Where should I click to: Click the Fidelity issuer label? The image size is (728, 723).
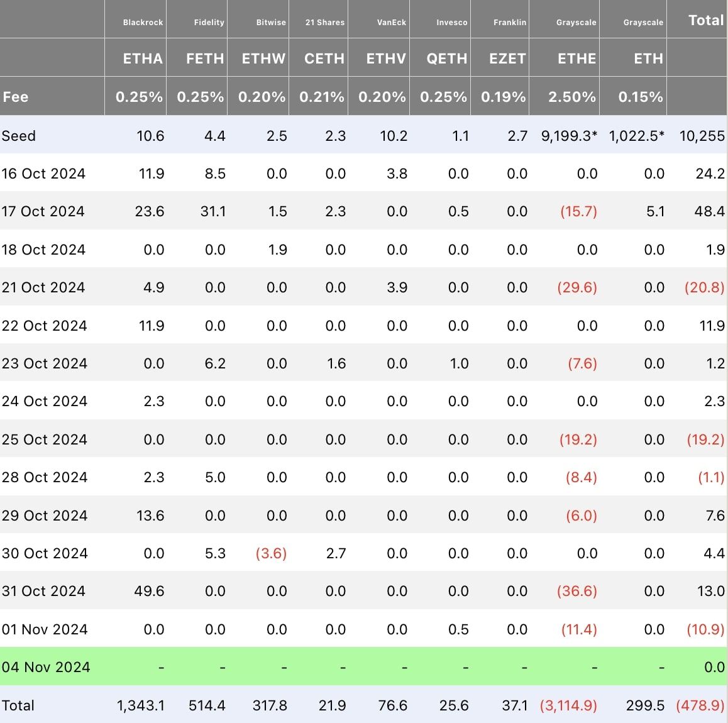(209, 22)
